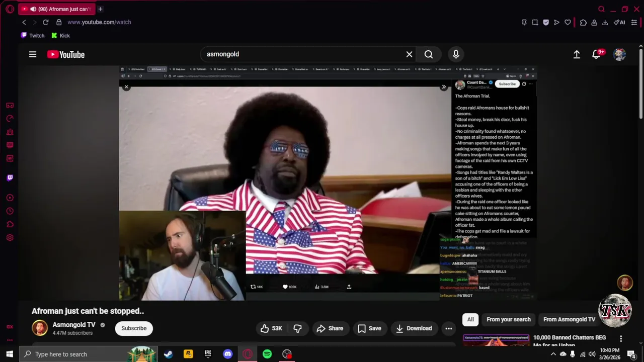
Task: Click the page scrollbar thumb
Action: (640, 84)
